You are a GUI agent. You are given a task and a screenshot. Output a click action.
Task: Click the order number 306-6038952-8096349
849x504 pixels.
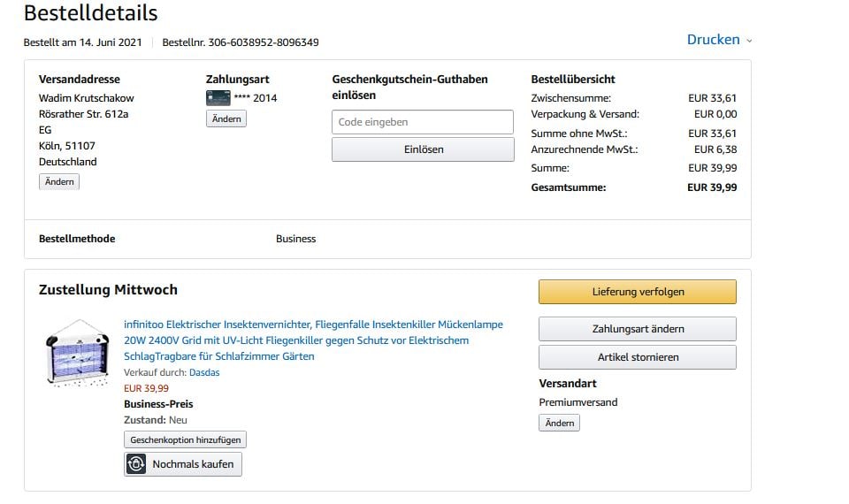tap(264, 42)
